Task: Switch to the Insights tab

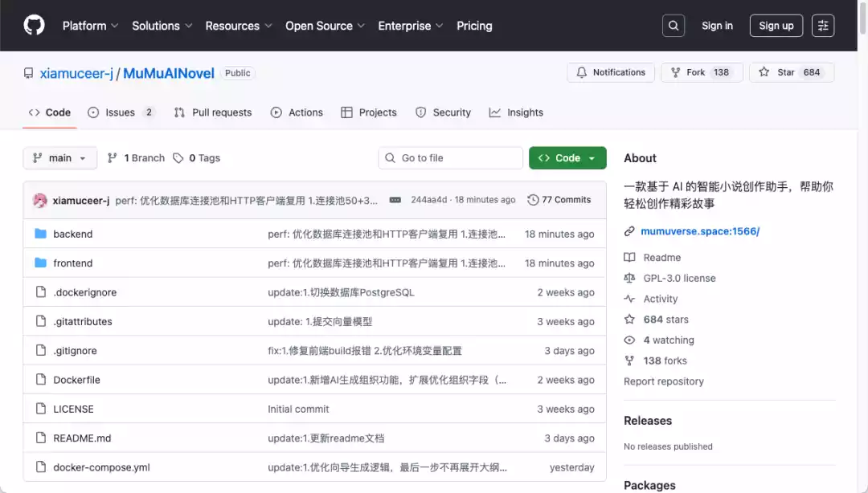Action: (516, 112)
